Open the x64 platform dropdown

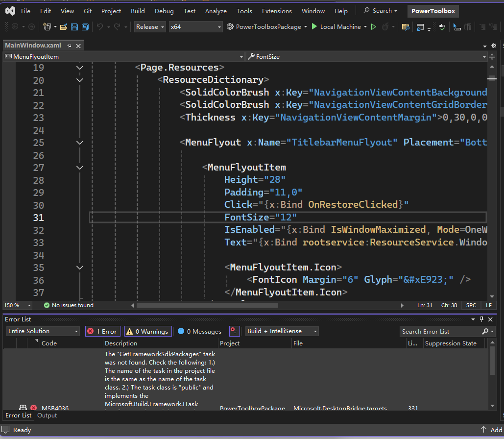click(196, 27)
